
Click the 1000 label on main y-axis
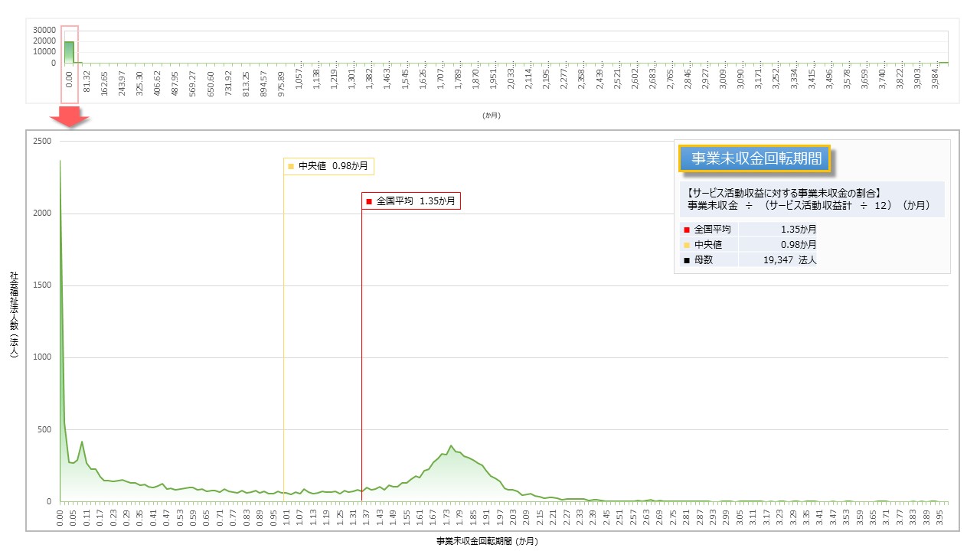42,357
